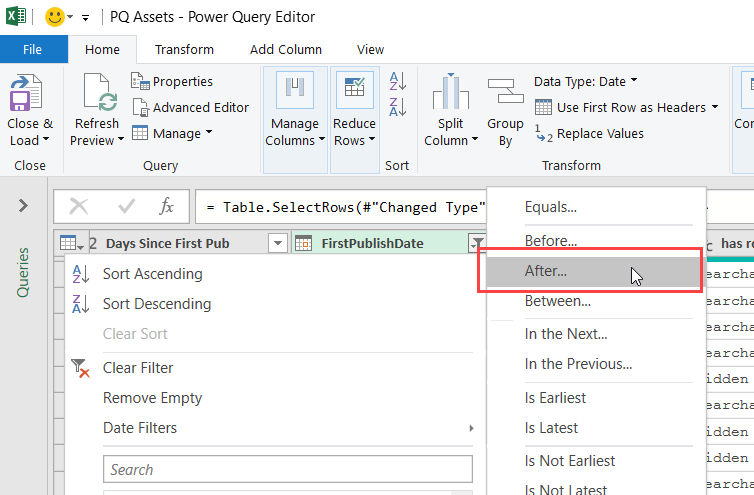Click the Refresh Preview icon
Viewport: 754px width, 495px height.
click(99, 92)
